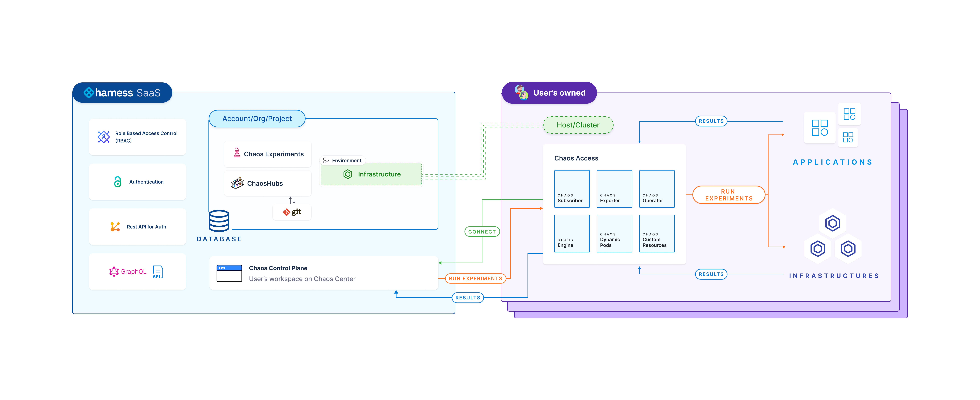Click the Authentication padlock icon

(x=118, y=182)
